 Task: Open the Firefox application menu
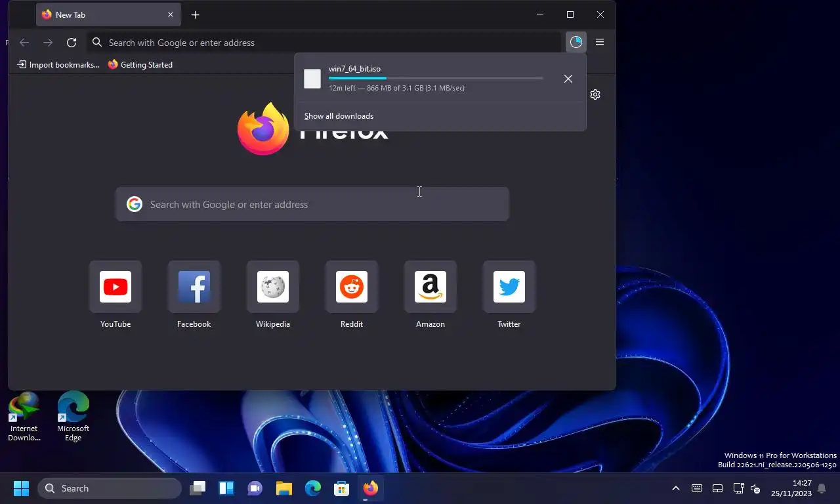pyautogui.click(x=599, y=42)
